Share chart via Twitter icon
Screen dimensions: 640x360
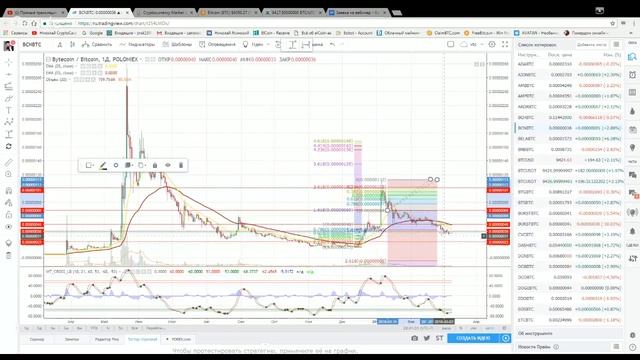427,338
